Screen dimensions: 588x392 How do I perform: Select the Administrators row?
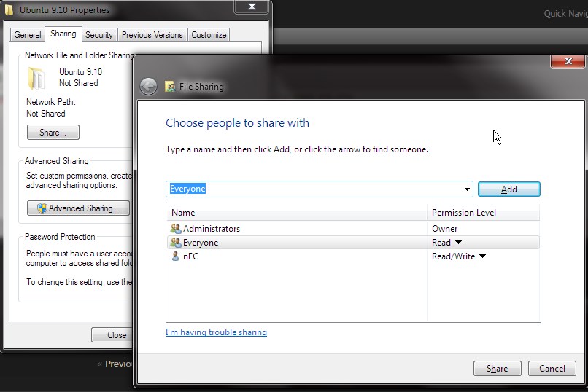(x=353, y=228)
